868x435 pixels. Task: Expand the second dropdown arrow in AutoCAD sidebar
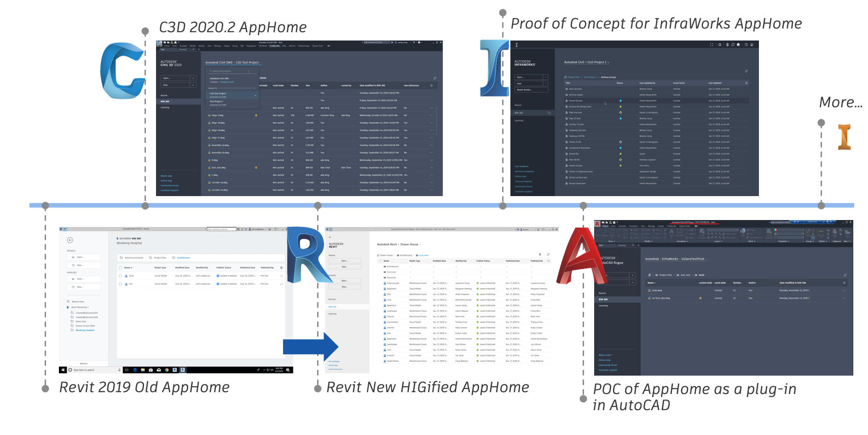point(632,282)
